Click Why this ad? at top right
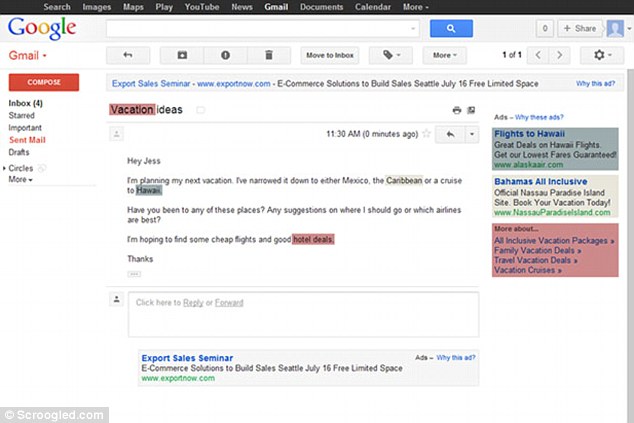 click(595, 84)
